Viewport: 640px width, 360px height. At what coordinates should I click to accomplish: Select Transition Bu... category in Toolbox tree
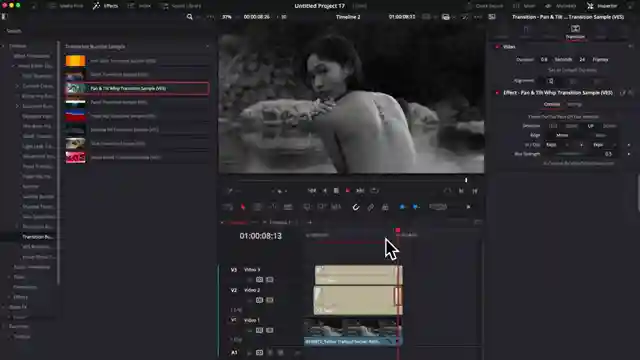[x=38, y=237]
